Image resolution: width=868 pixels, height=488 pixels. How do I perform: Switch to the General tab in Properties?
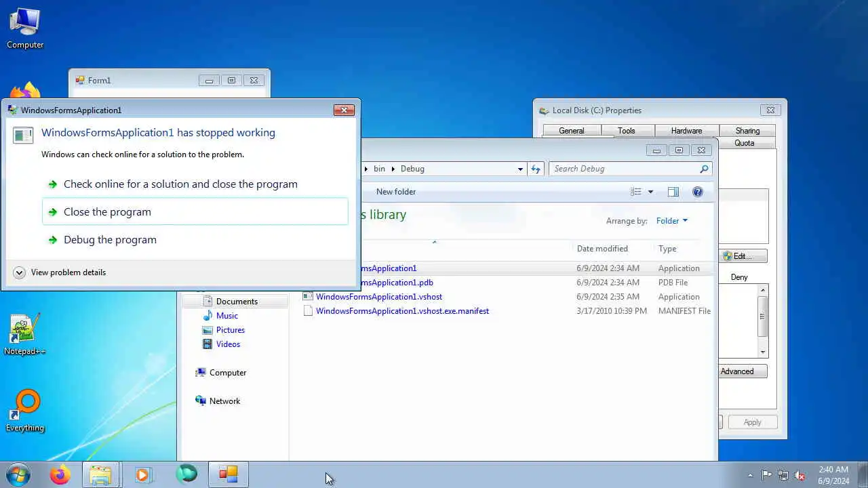pyautogui.click(x=572, y=131)
